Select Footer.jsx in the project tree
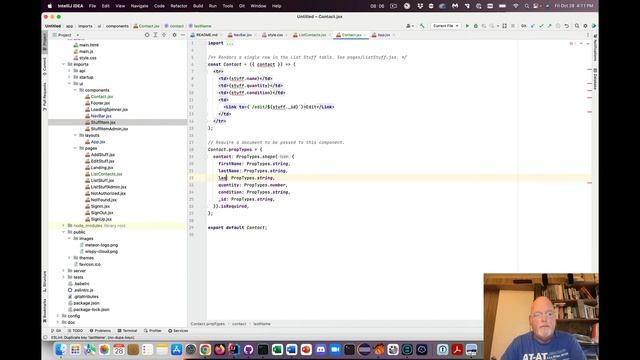Image resolution: width=640 pixels, height=360 pixels. point(100,103)
